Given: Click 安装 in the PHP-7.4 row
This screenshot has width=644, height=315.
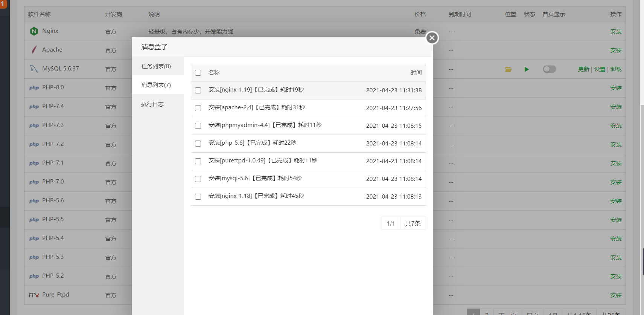Looking at the screenshot, I should 616,107.
